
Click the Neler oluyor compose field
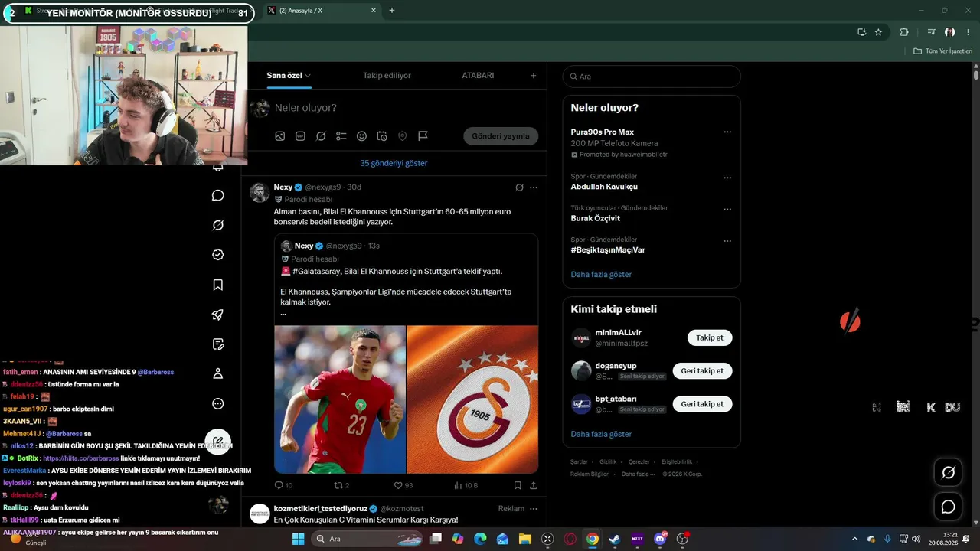[x=406, y=108]
